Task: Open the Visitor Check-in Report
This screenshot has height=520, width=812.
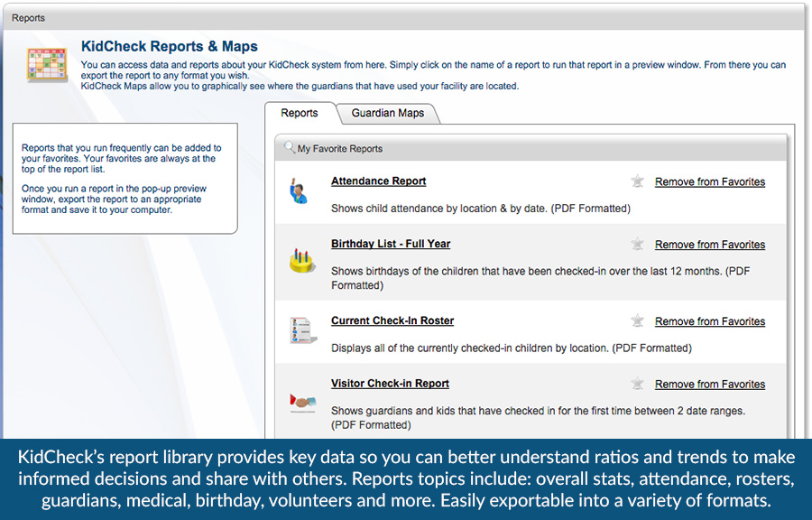Action: [390, 384]
